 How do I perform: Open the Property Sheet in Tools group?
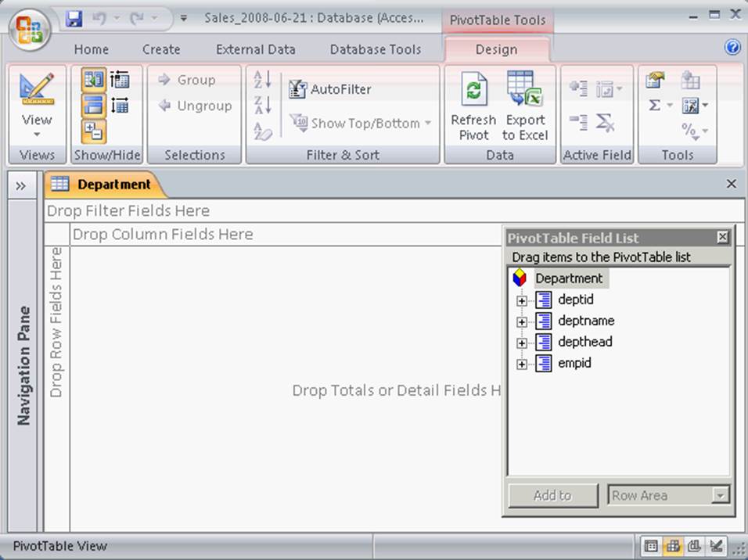[655, 80]
